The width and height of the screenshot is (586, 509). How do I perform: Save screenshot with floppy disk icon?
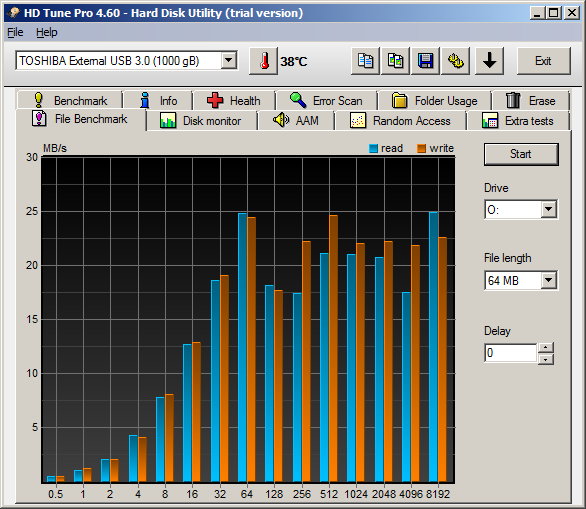[425, 61]
